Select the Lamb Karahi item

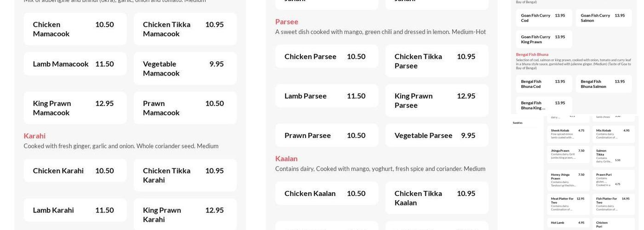pos(75,210)
